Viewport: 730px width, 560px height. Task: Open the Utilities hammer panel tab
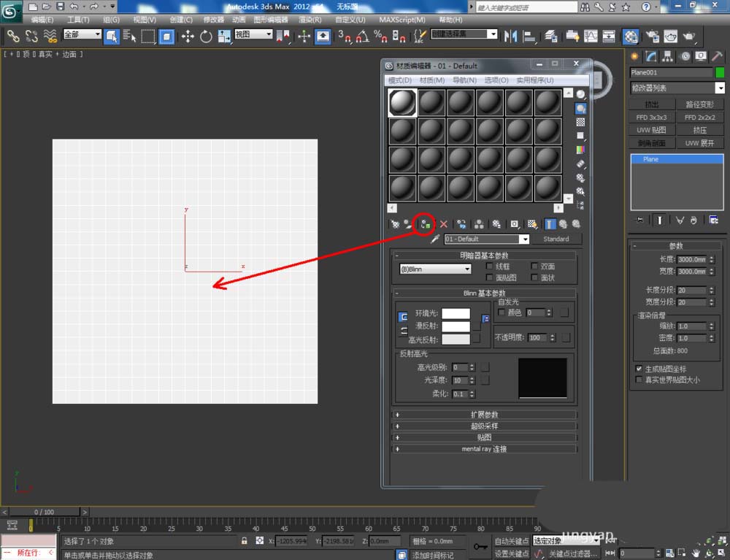(x=718, y=57)
